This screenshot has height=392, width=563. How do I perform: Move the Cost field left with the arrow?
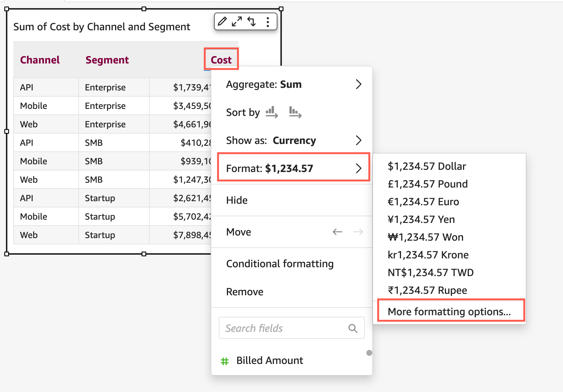pyautogui.click(x=337, y=232)
